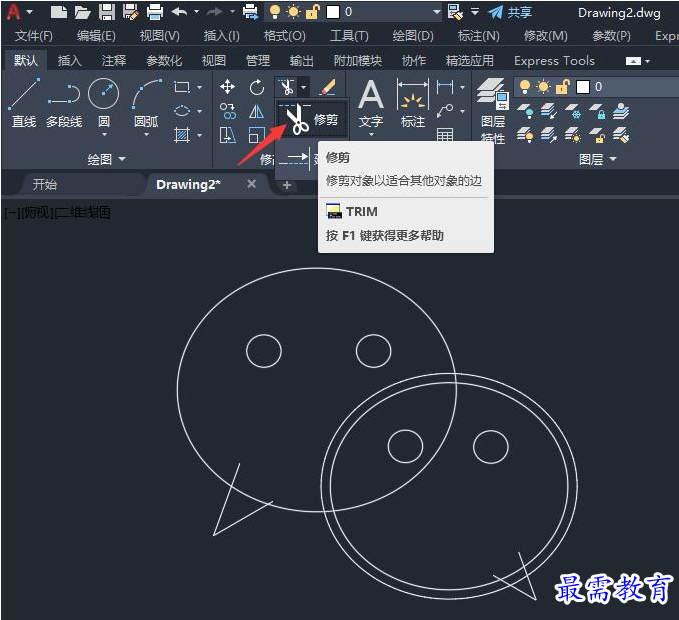This screenshot has width=679, height=620.
Task: Create a new drawing from quick access
Action: pos(58,12)
